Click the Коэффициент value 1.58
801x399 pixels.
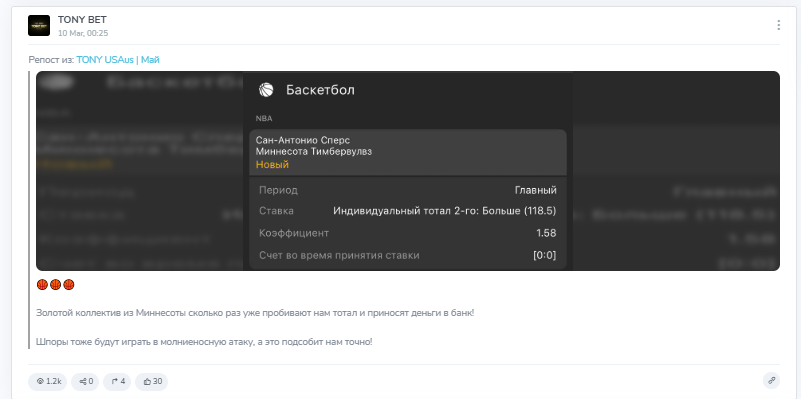click(x=546, y=233)
